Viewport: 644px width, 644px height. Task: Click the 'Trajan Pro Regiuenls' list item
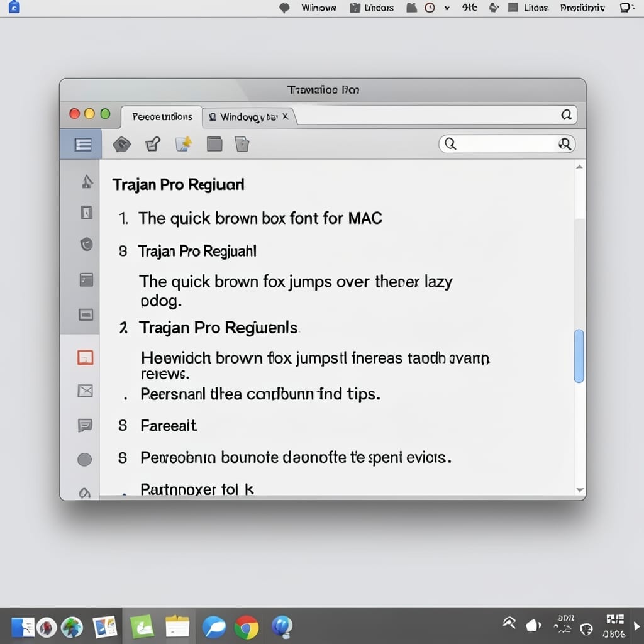tap(218, 328)
